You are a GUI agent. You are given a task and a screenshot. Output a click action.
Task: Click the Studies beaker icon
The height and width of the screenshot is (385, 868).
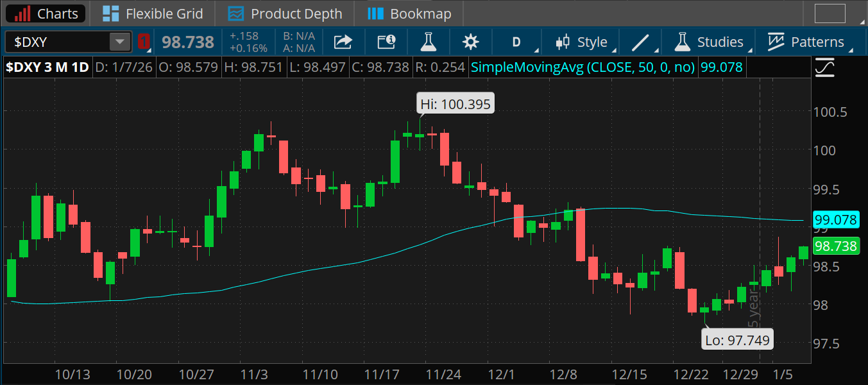coord(681,42)
